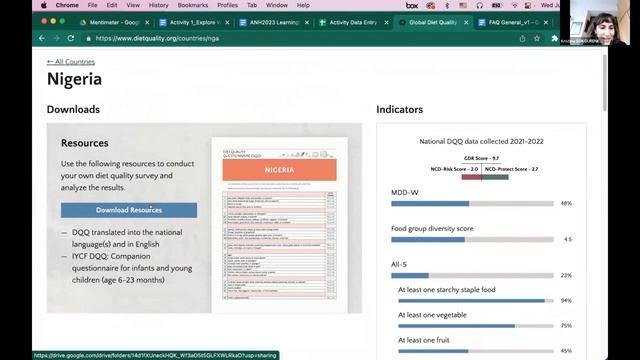The height and width of the screenshot is (360, 640).
Task: Click the page vertical scrollbar
Action: [604, 82]
